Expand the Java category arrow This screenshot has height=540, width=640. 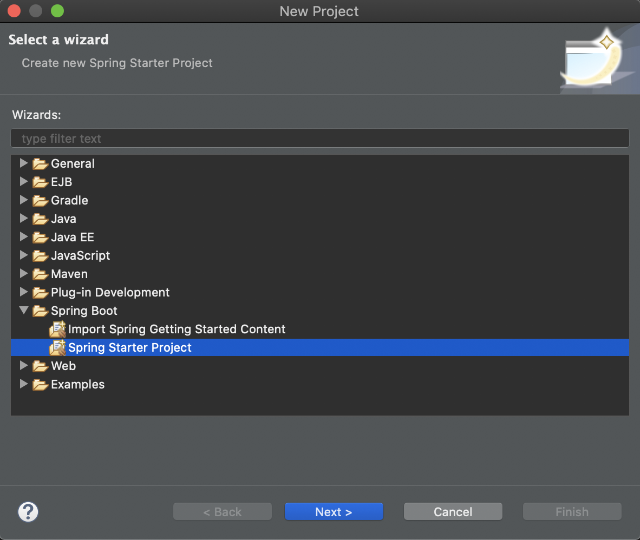point(24,218)
